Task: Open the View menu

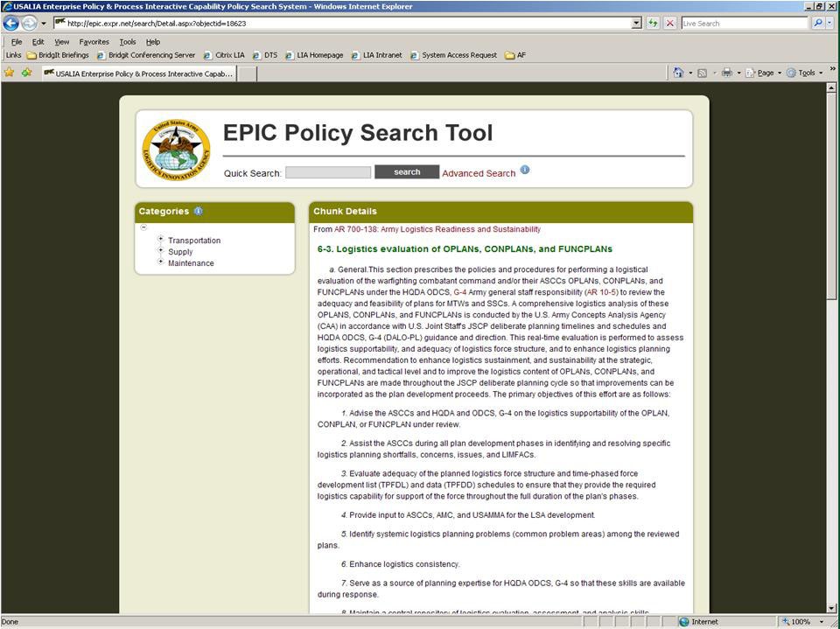Action: [x=61, y=42]
